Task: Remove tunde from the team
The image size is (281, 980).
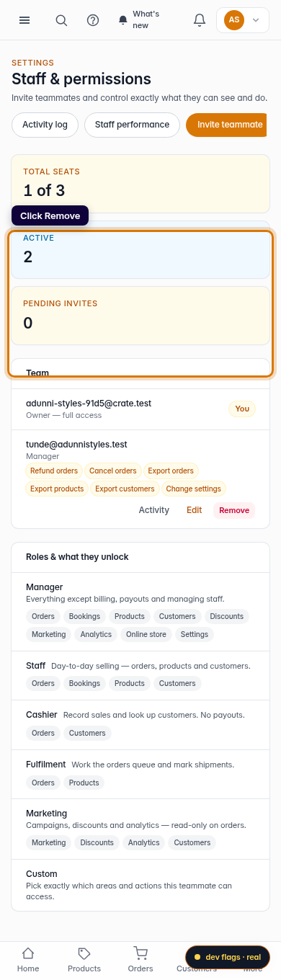Action: (234, 510)
